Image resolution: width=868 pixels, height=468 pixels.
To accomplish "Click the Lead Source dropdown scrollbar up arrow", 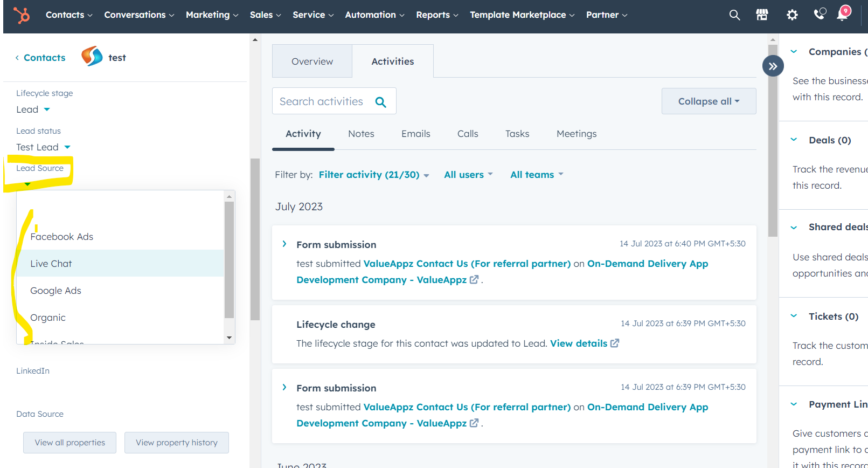I will (229, 196).
